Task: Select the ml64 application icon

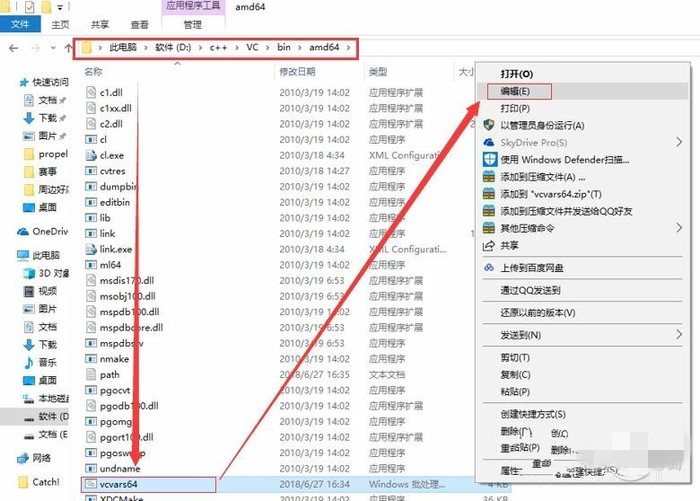Action: 91,265
